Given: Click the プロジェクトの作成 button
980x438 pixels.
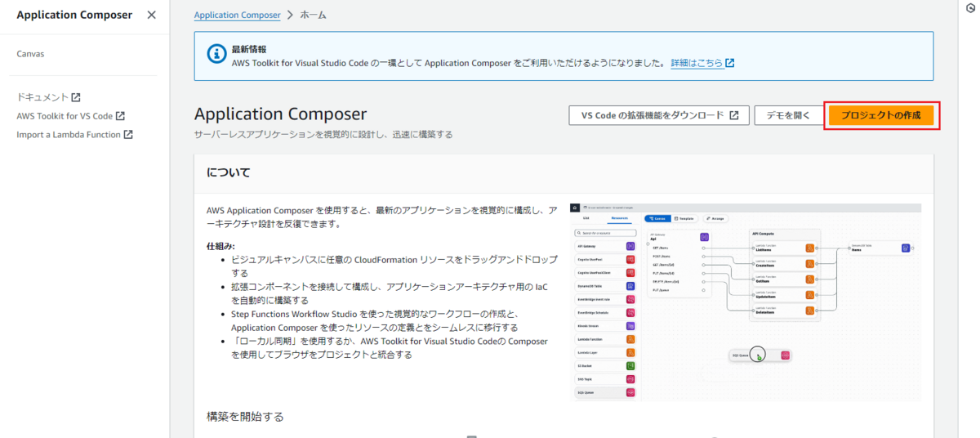Looking at the screenshot, I should click(x=881, y=116).
